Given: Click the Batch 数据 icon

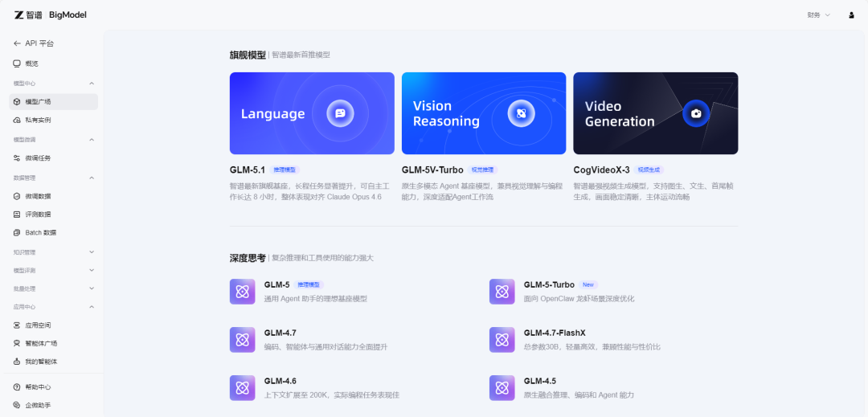Looking at the screenshot, I should [x=17, y=232].
